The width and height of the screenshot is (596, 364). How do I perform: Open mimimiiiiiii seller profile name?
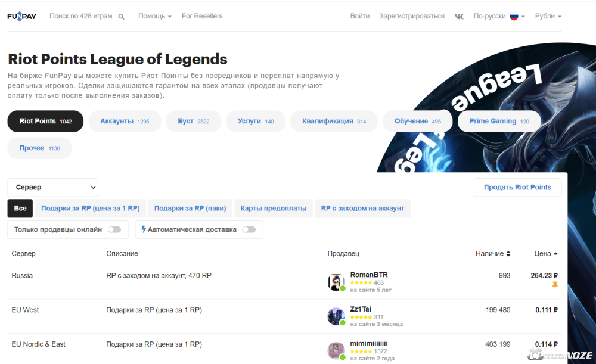coord(369,344)
